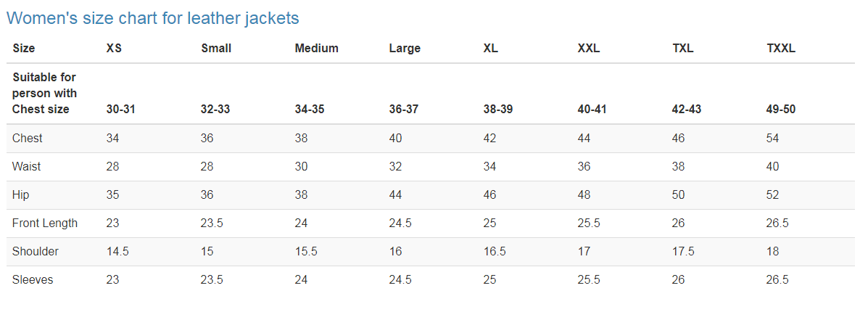Click the TXL size header

pos(683,49)
